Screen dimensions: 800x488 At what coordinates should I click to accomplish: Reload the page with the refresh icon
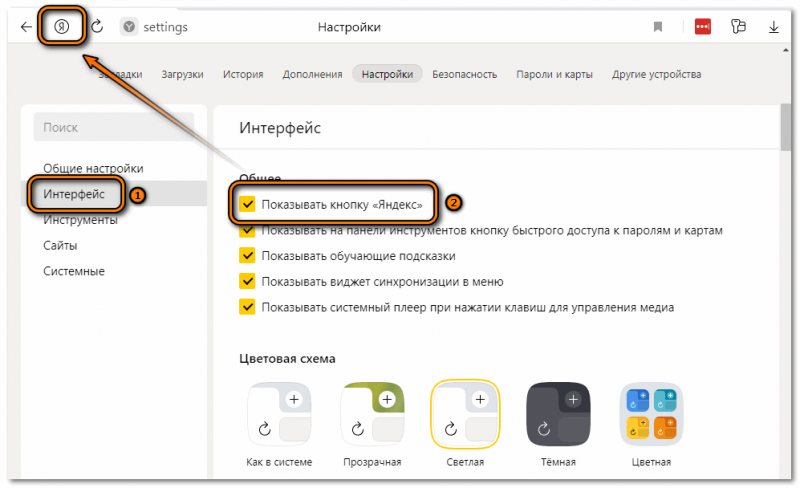coord(97,27)
